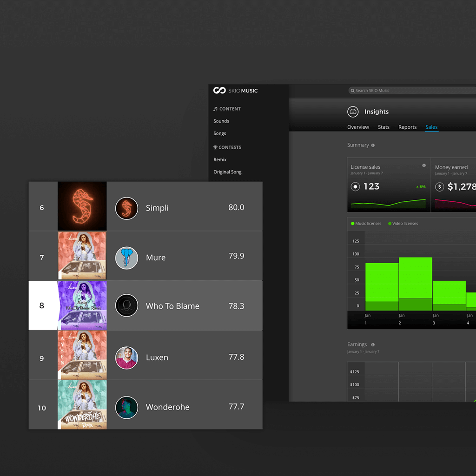Click the Search SKIO Music field

pyautogui.click(x=412, y=91)
